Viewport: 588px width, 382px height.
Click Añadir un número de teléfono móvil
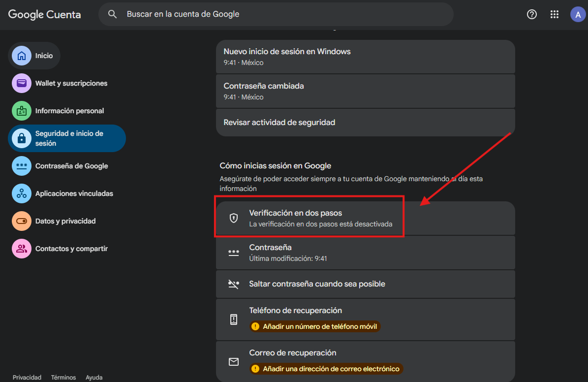click(315, 326)
